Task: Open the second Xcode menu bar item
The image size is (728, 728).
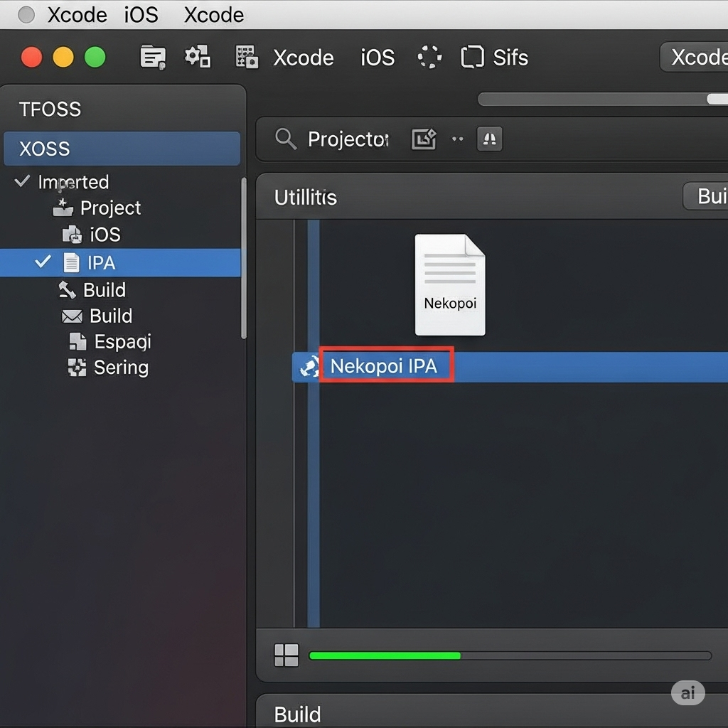Action: (213, 15)
